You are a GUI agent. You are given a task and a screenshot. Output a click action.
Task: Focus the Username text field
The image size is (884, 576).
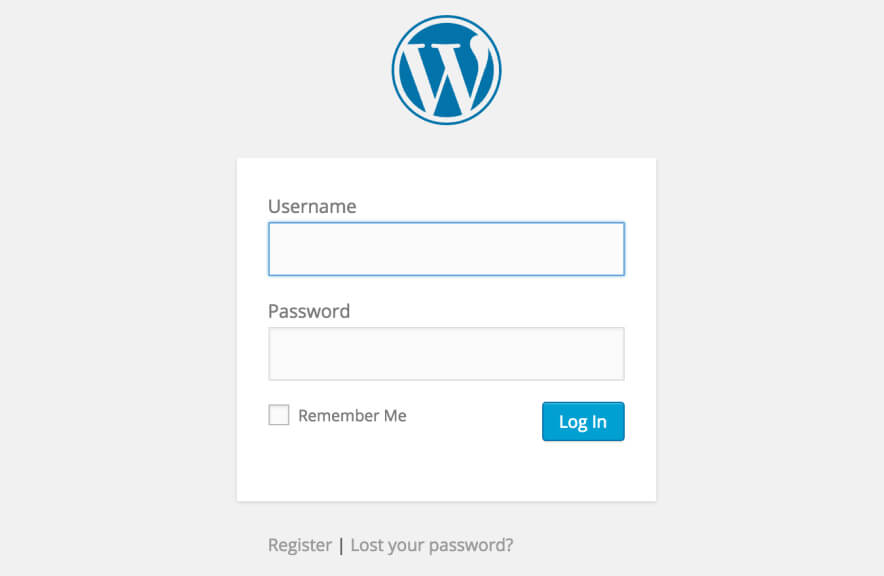coord(446,249)
